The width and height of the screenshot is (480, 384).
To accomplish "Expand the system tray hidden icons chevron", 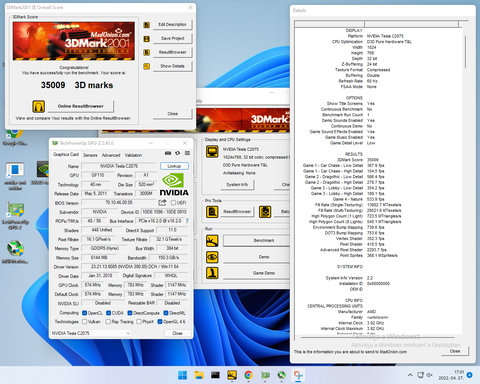I will (x=410, y=375).
